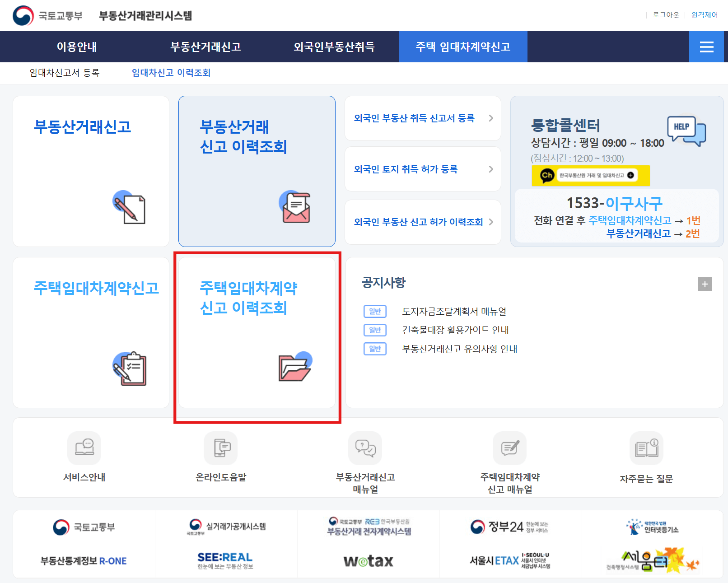This screenshot has height=583, width=728.
Task: Open the 부동산거래신고 top menu
Action: pos(205,47)
